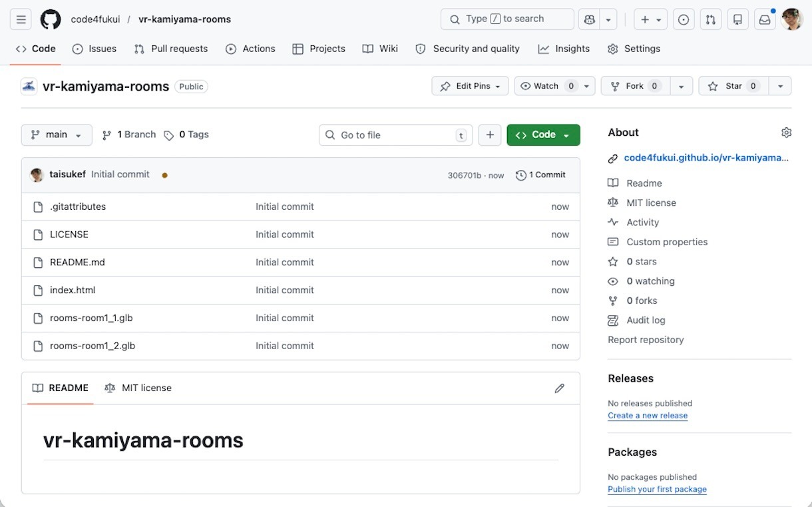This screenshot has height=507, width=812.
Task: Open the Copilot chat icon
Action: click(589, 19)
